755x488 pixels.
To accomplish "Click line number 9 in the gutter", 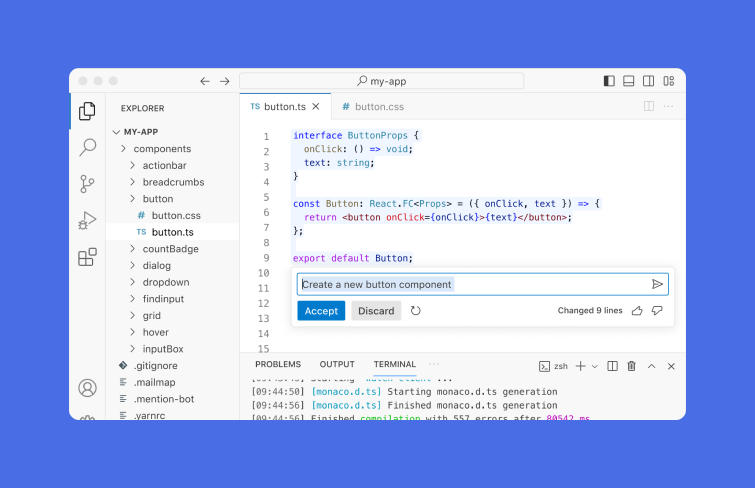I will click(x=266, y=258).
